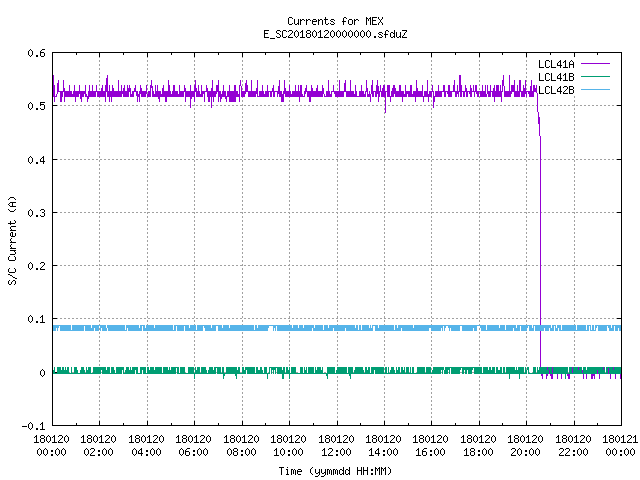The image size is (640, 480).
Task: Click the 0.3 y-axis tick value
Action: pyautogui.click(x=36, y=213)
